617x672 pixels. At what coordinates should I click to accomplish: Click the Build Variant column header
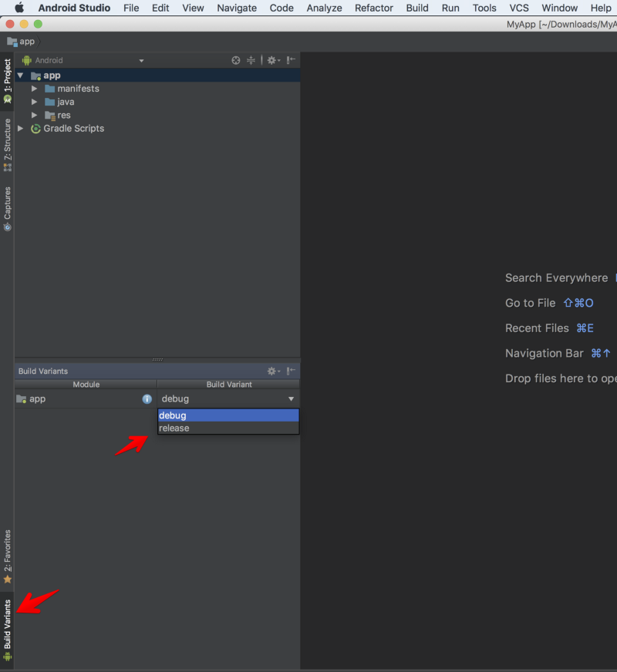tap(228, 385)
